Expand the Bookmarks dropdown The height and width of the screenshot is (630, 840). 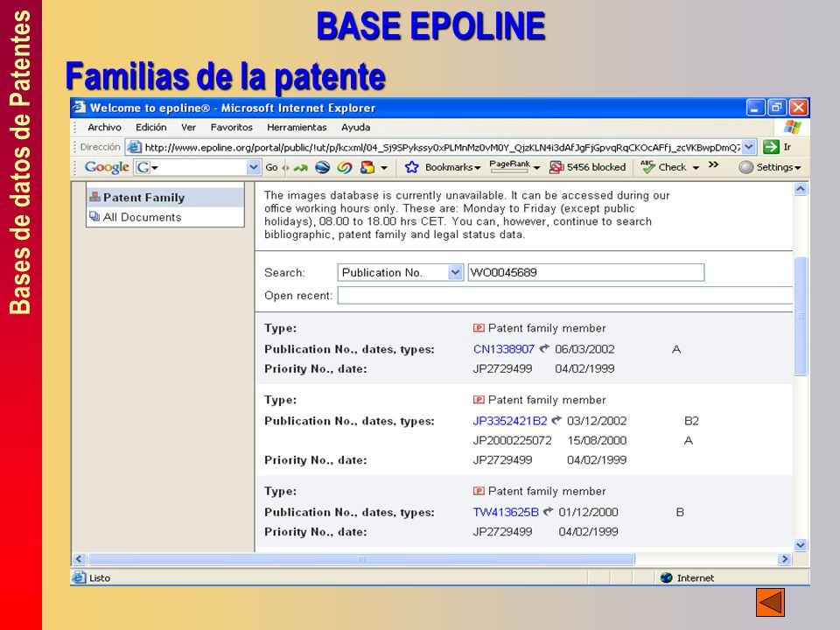point(478,168)
